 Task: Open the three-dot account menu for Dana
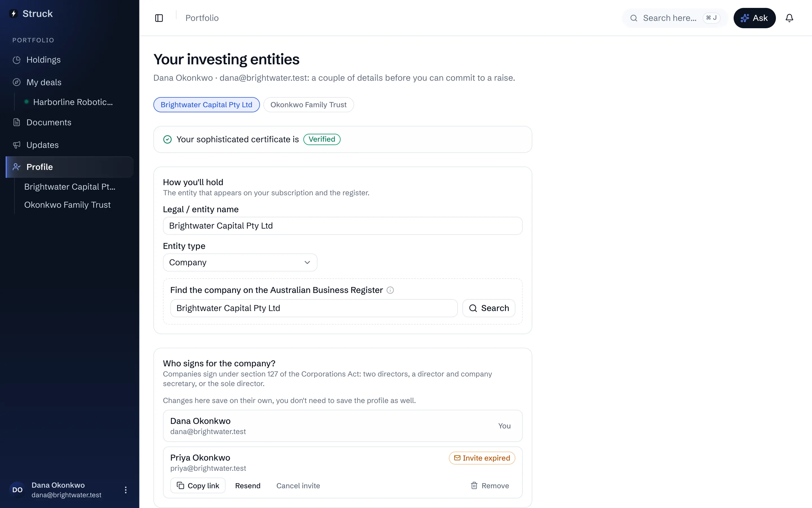125,490
